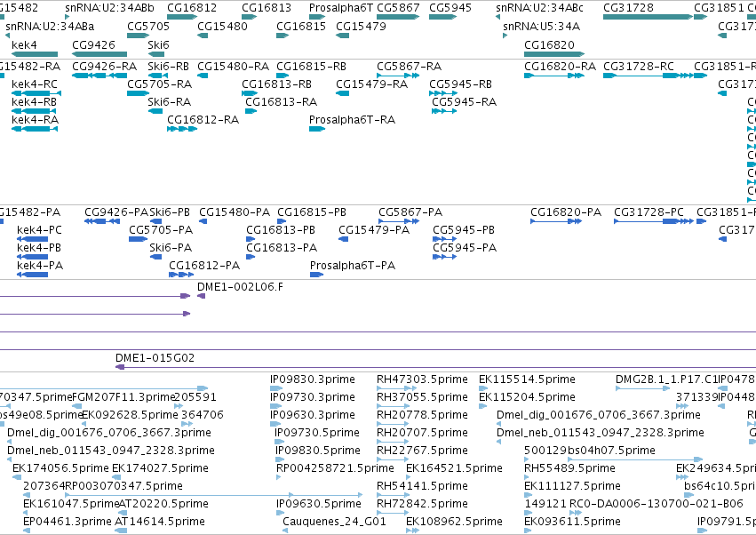Click the CG5705-RA transcript glyph

(139, 93)
